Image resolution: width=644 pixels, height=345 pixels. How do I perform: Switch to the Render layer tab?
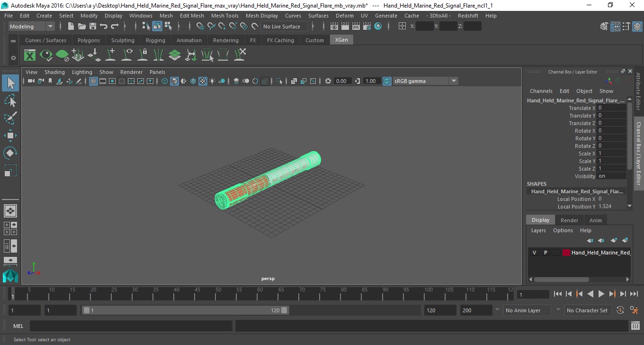tap(569, 220)
